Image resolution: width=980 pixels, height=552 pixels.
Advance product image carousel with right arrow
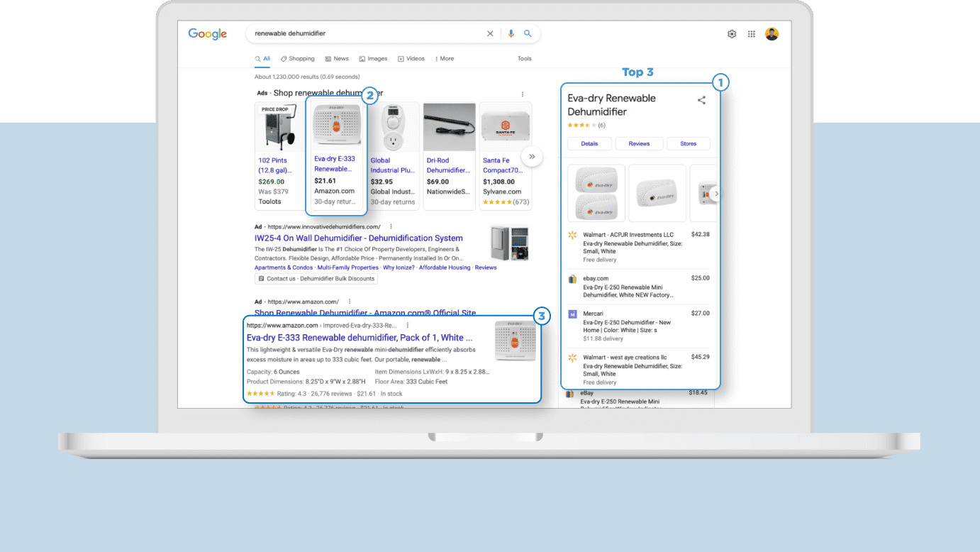[716, 193]
